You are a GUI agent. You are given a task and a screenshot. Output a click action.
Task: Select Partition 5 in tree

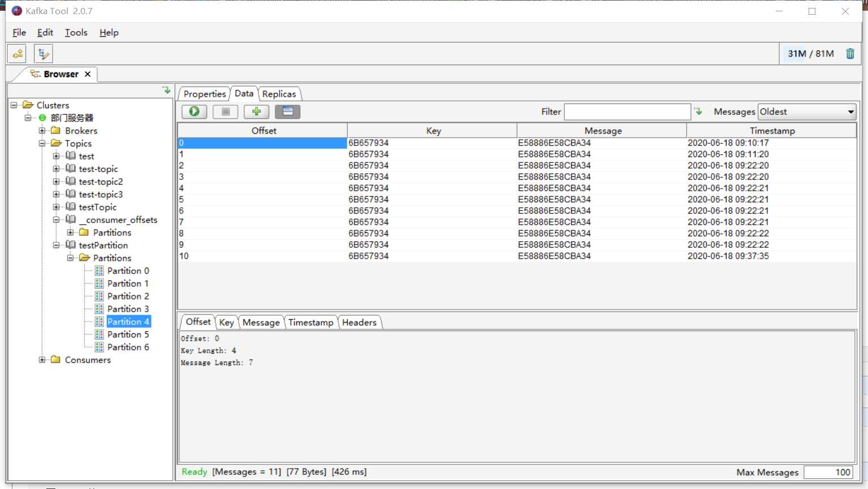[128, 334]
